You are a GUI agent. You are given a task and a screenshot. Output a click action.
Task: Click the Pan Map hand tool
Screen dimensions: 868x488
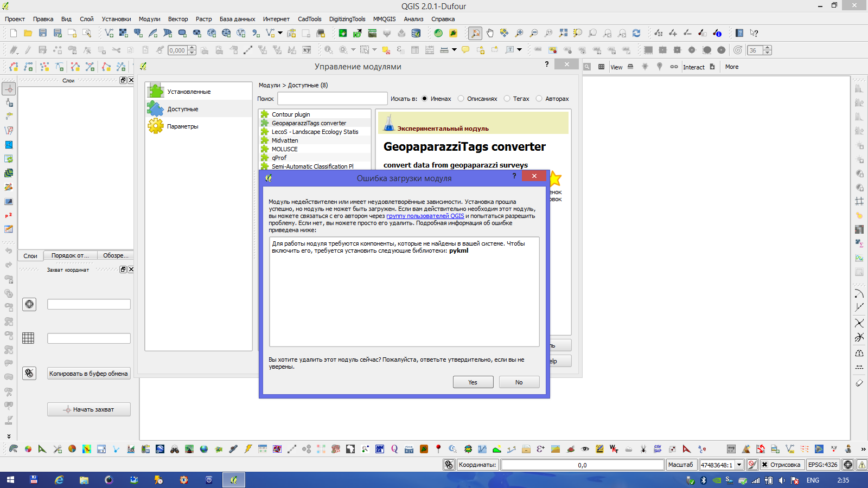click(x=490, y=33)
